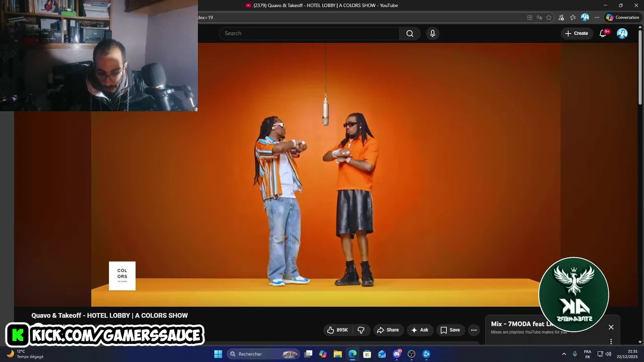Viewport: 644px width, 362px height.
Task: Click Mix - 7MODA playlist title
Action: click(x=523, y=324)
